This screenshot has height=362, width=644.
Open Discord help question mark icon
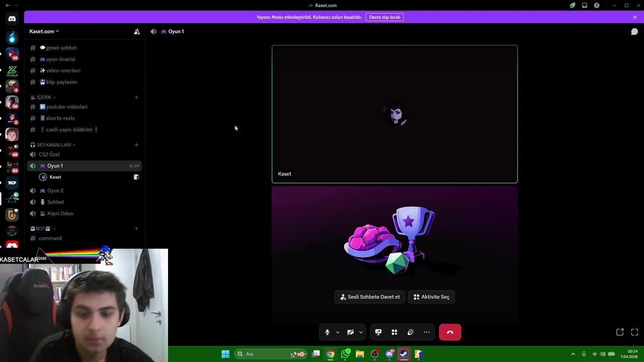tap(597, 6)
